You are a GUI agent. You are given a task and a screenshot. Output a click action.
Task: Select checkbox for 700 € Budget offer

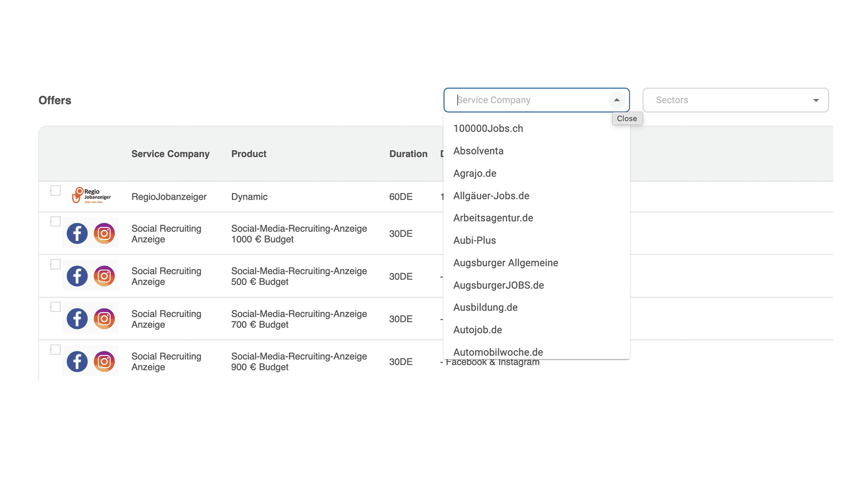[x=56, y=307]
